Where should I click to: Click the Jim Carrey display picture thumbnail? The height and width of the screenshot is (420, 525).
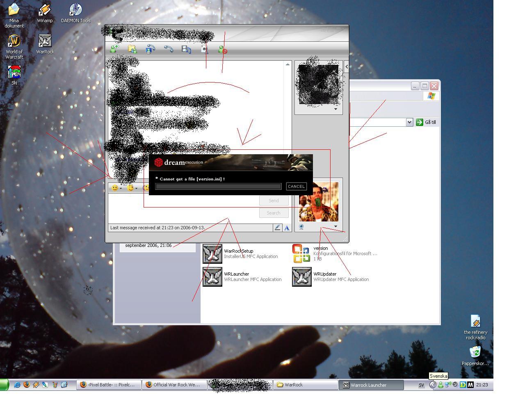tap(319, 202)
